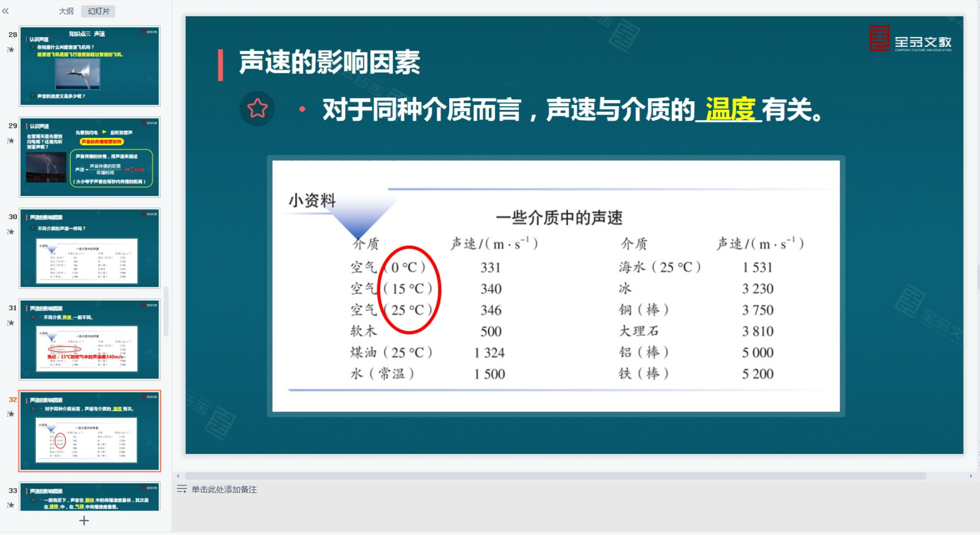Select the 呈寻文教 logo on the slide
980x535 pixels.
(910, 39)
